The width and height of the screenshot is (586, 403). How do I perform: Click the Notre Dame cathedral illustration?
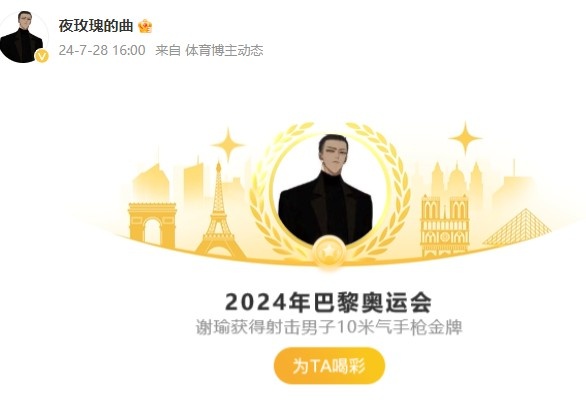click(445, 226)
